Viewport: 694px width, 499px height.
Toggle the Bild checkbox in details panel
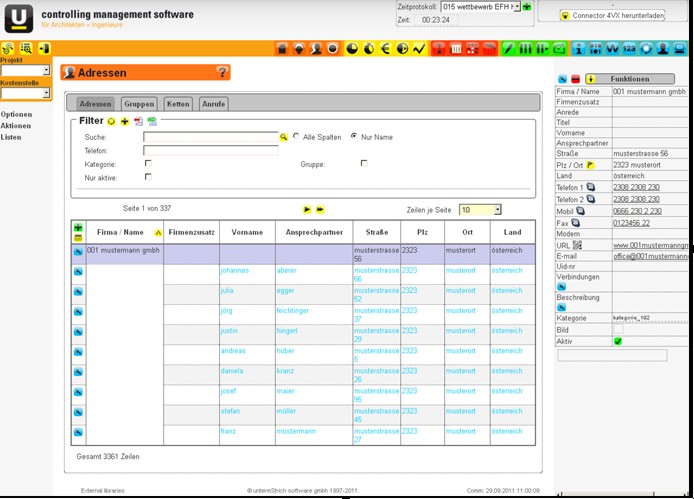pyautogui.click(x=618, y=329)
